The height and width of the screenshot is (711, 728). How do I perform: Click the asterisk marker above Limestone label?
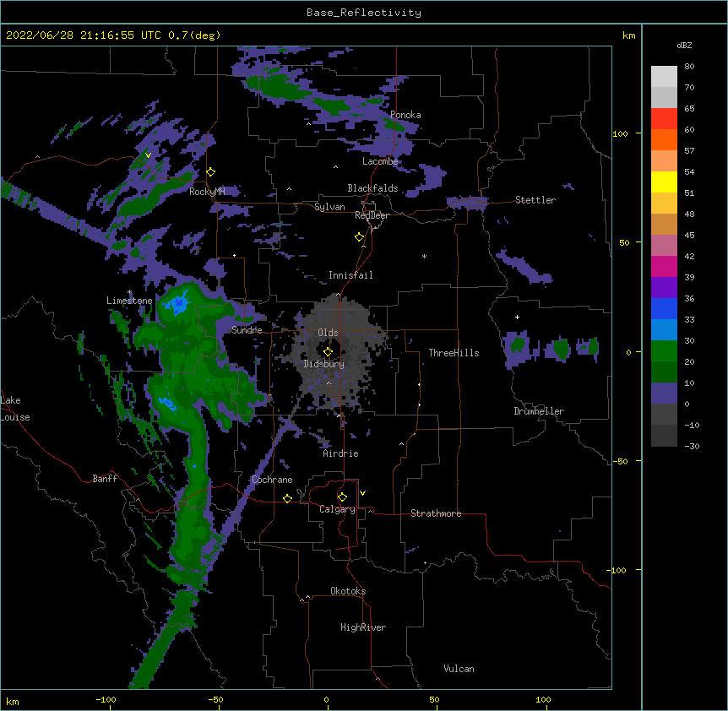pyautogui.click(x=130, y=292)
